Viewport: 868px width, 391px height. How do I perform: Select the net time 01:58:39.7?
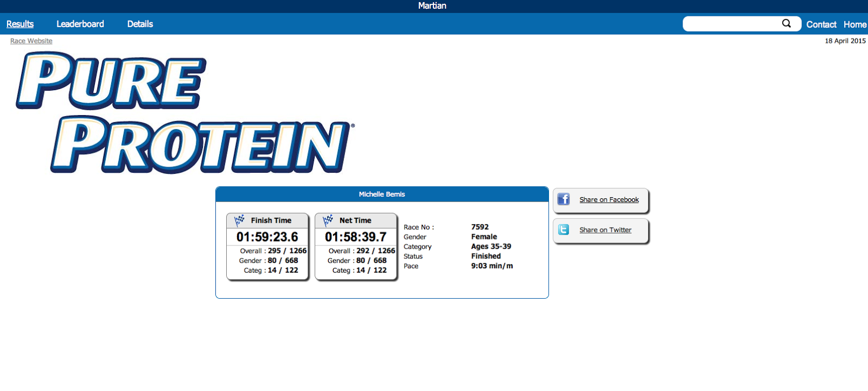(356, 237)
